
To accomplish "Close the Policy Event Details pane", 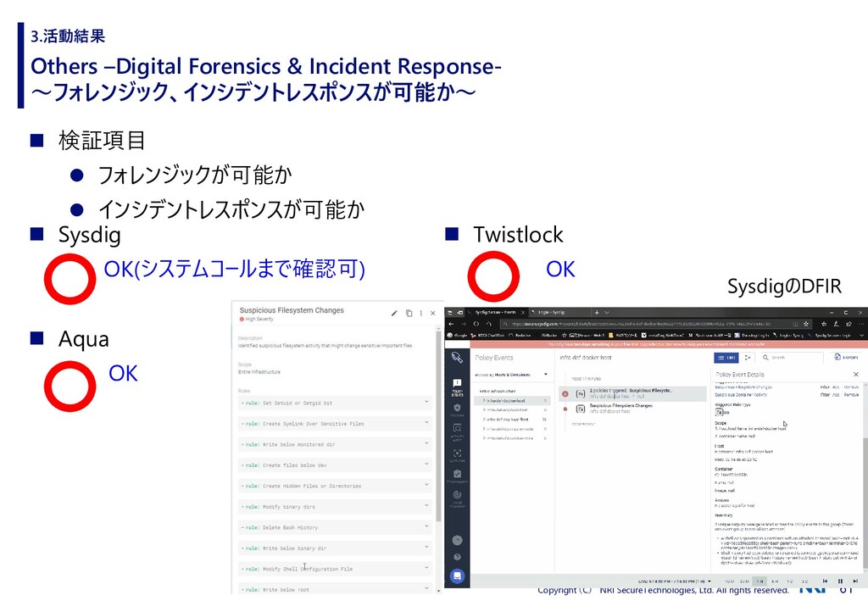I will pyautogui.click(x=856, y=375).
